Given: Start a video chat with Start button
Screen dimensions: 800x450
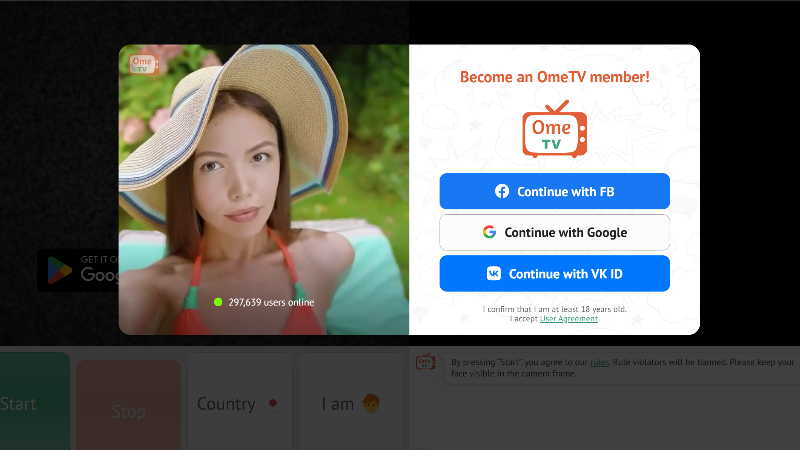Looking at the screenshot, I should tap(35, 402).
